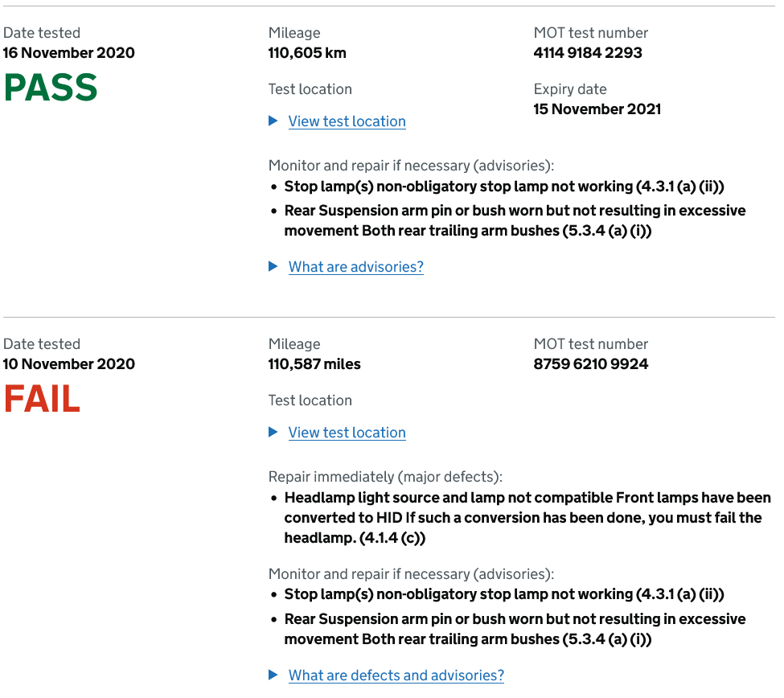
Task: Select MOT test number 4114 9184 2293
Action: [588, 53]
